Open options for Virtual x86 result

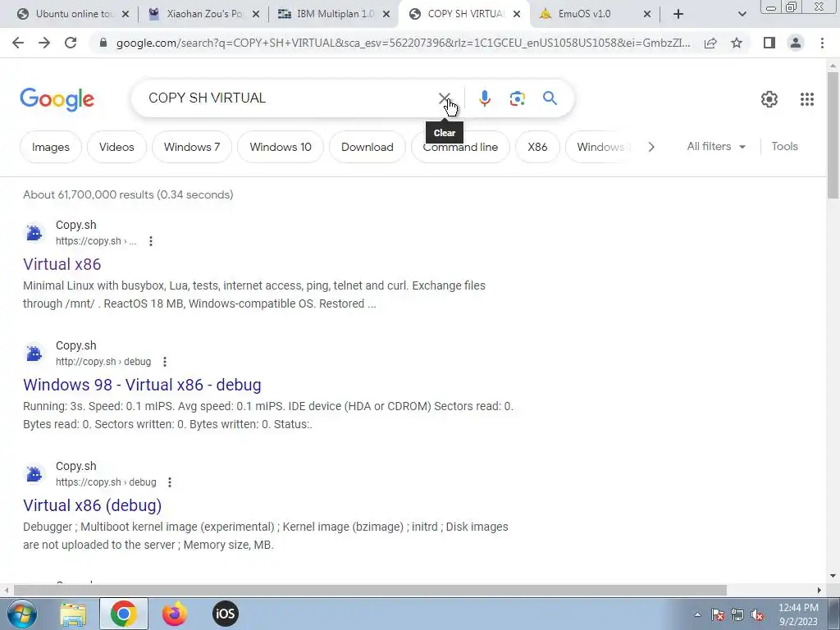tap(151, 241)
